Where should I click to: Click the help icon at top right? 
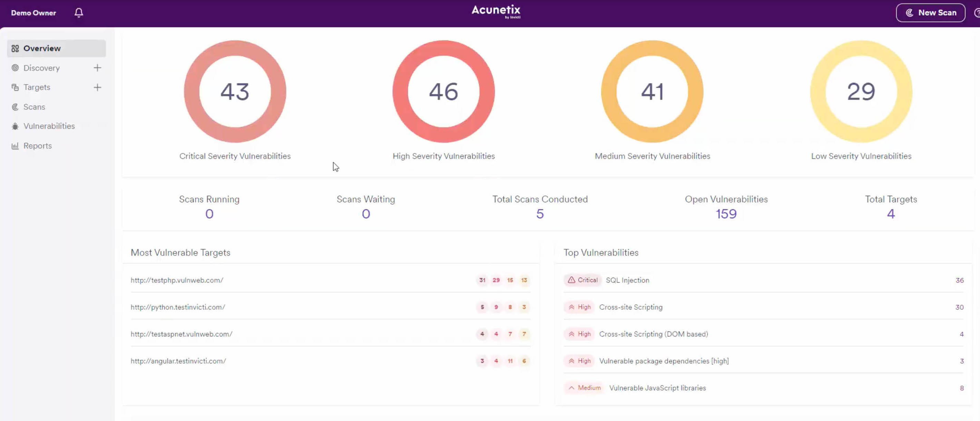[x=977, y=13]
